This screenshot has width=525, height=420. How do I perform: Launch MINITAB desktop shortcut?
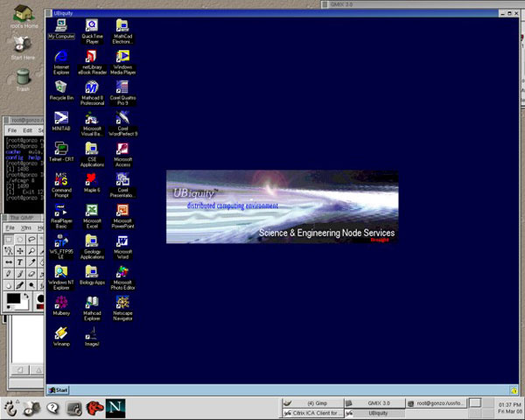(x=61, y=121)
